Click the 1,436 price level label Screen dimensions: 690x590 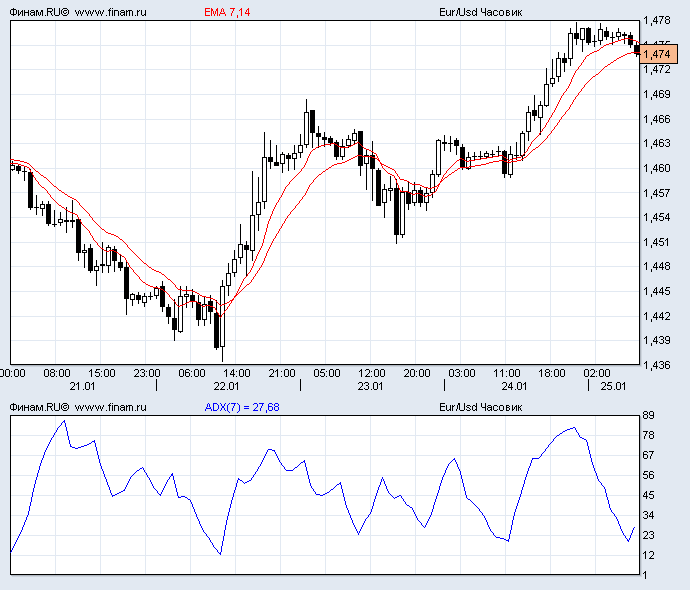pyautogui.click(x=657, y=366)
